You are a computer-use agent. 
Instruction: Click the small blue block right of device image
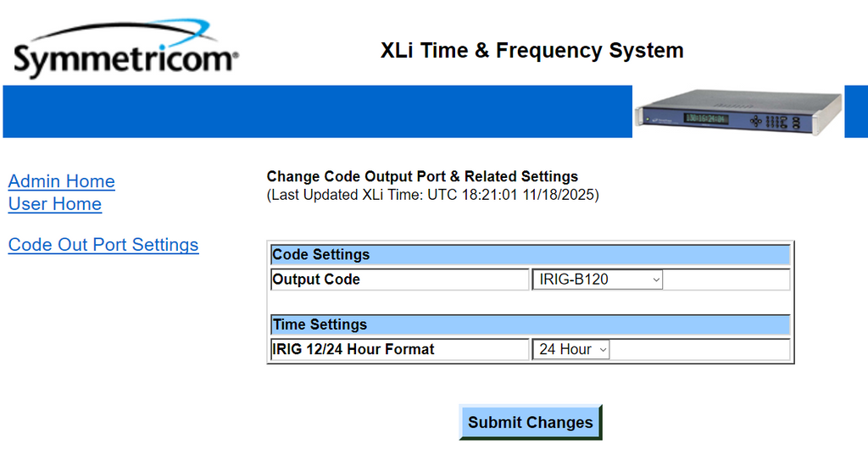coord(856,111)
